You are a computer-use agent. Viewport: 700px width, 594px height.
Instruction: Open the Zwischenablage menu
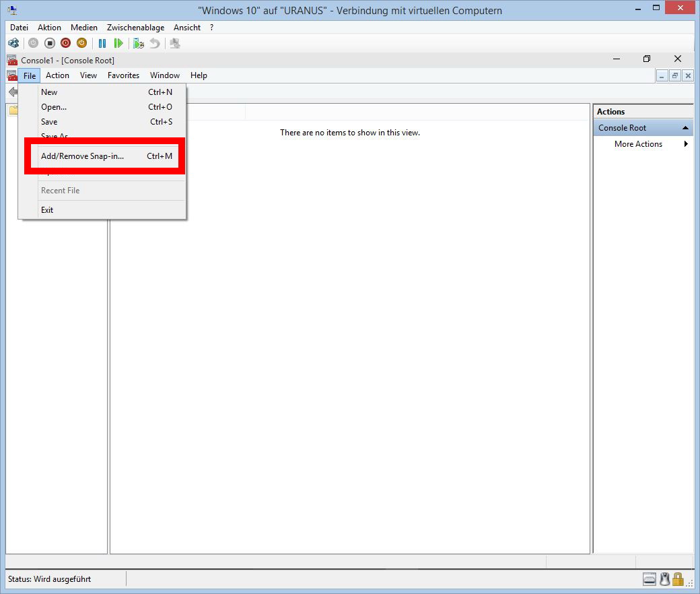135,28
